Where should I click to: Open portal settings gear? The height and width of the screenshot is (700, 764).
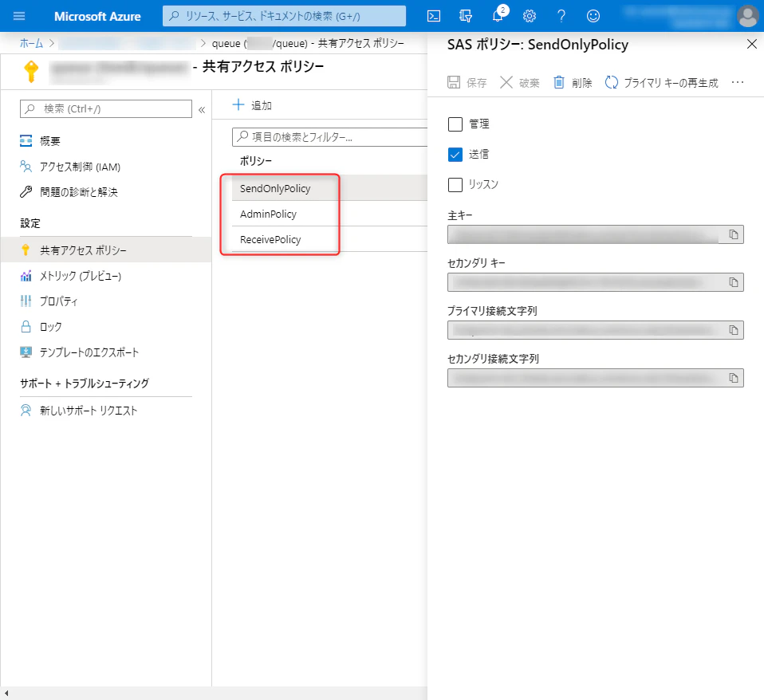(530, 16)
